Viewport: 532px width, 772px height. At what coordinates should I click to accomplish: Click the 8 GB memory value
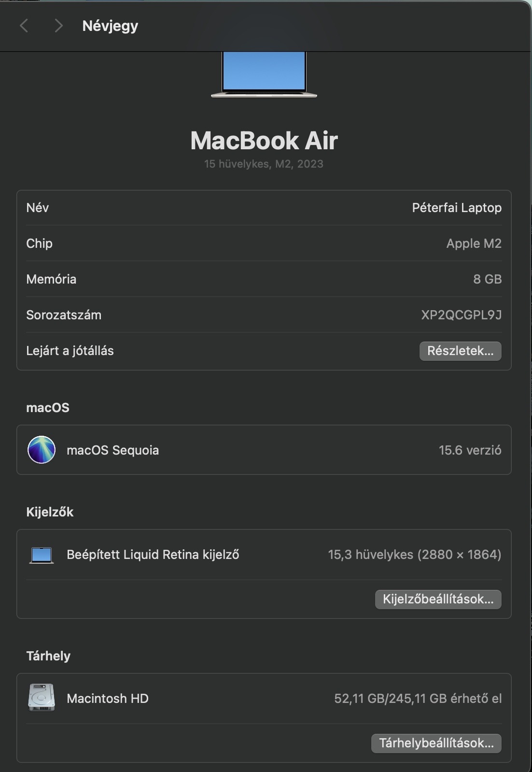(487, 279)
